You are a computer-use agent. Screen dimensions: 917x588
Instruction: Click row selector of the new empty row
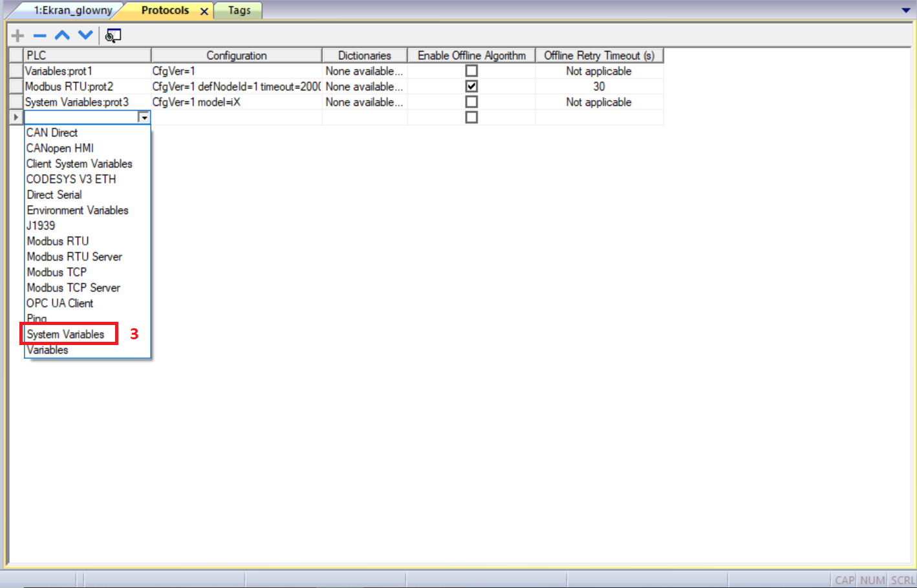16,118
